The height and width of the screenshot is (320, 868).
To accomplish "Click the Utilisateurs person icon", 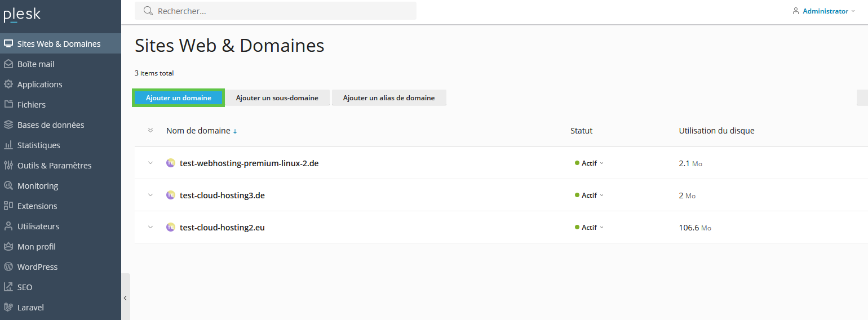I will [x=8, y=226].
